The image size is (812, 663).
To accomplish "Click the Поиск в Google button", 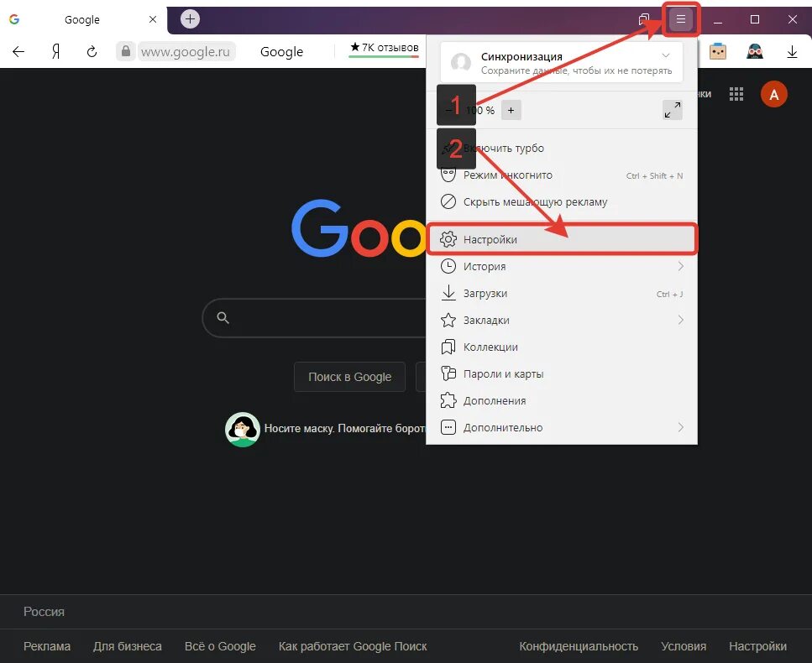I will point(349,377).
